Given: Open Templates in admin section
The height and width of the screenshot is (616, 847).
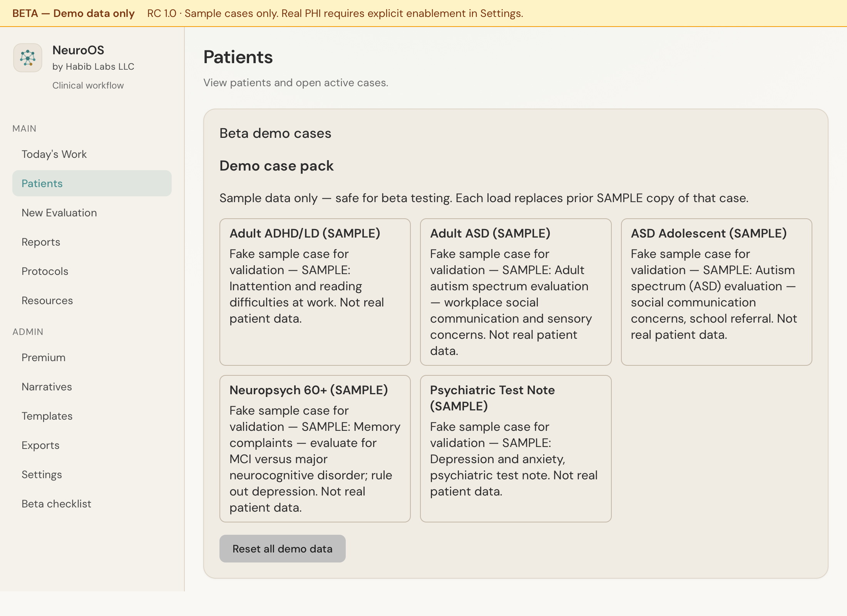Looking at the screenshot, I should click(x=92, y=416).
